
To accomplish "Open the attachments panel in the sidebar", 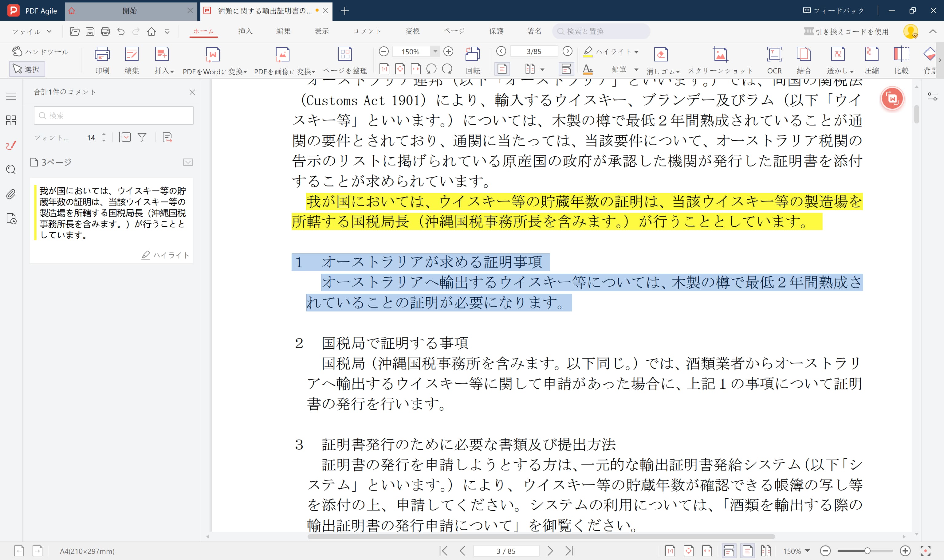I will (x=10, y=194).
